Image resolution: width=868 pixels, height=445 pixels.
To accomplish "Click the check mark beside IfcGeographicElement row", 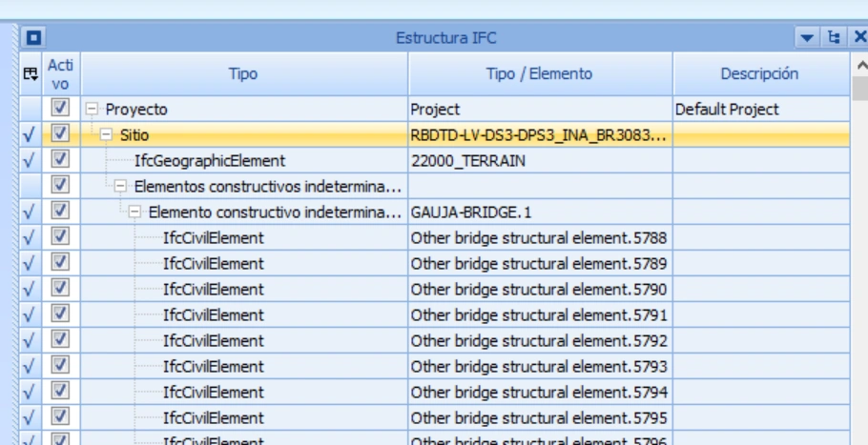I will [31, 161].
